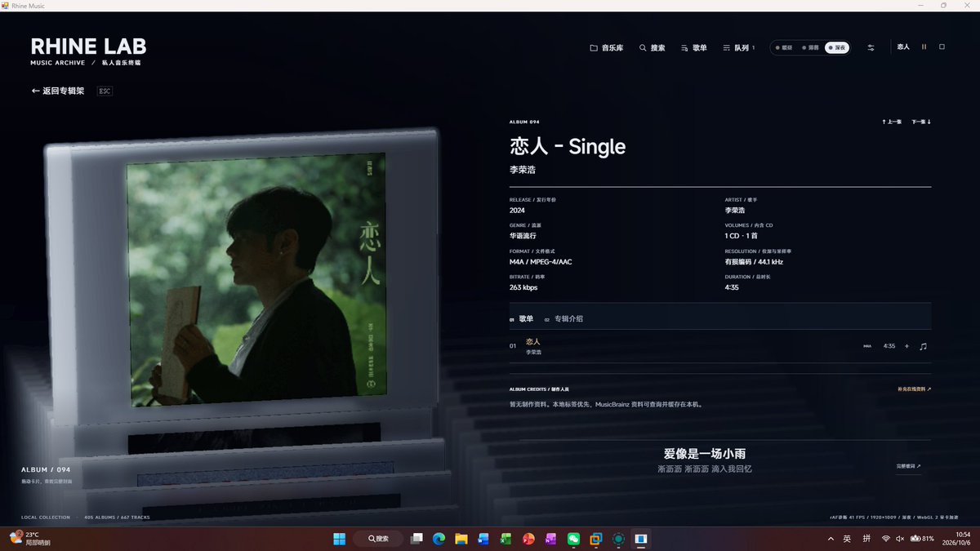The image size is (980, 551).
Task: Open the Wi-Fi network tray icon
Action: [886, 539]
